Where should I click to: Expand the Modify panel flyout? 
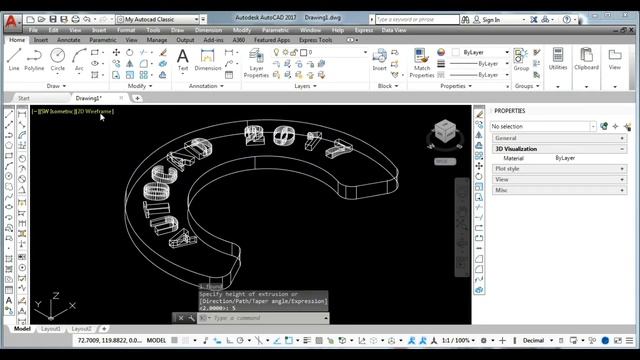140,86
